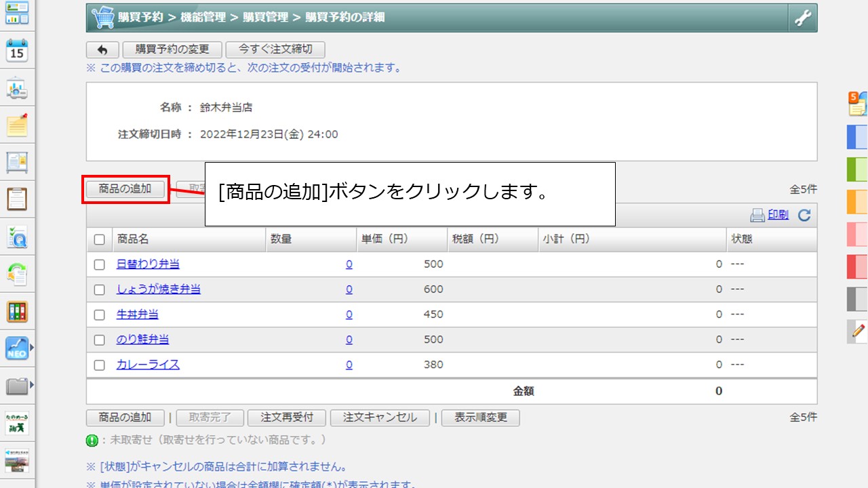Expand the NEO icon submenu arrow
Screen dimensions: 868x488
click(31, 348)
